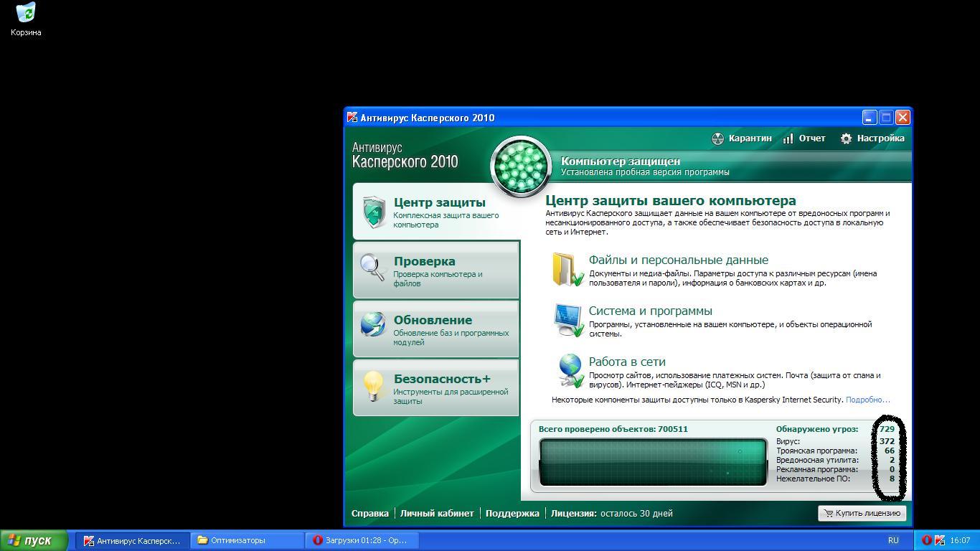Click the light bulb icon of Безопасность+

pyautogui.click(x=373, y=386)
